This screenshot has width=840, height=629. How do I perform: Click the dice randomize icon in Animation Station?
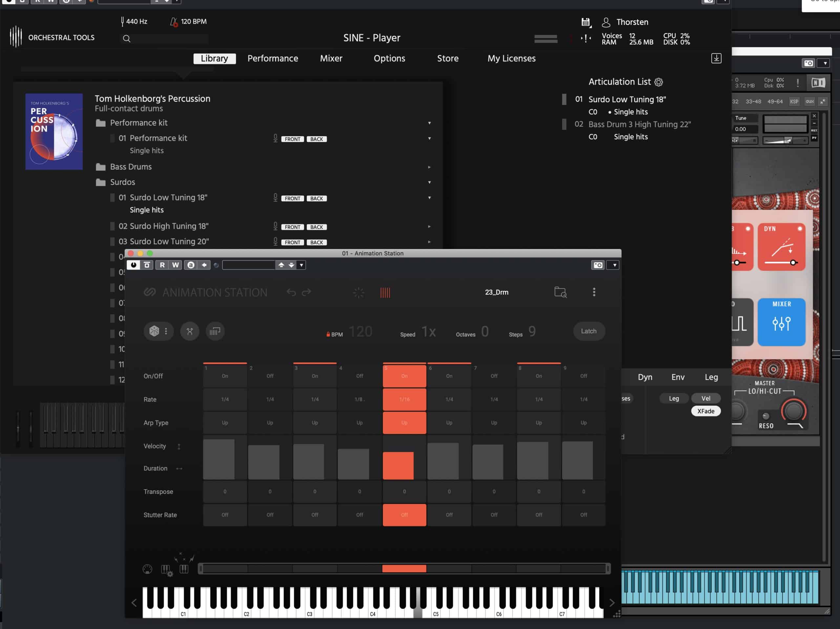154,331
